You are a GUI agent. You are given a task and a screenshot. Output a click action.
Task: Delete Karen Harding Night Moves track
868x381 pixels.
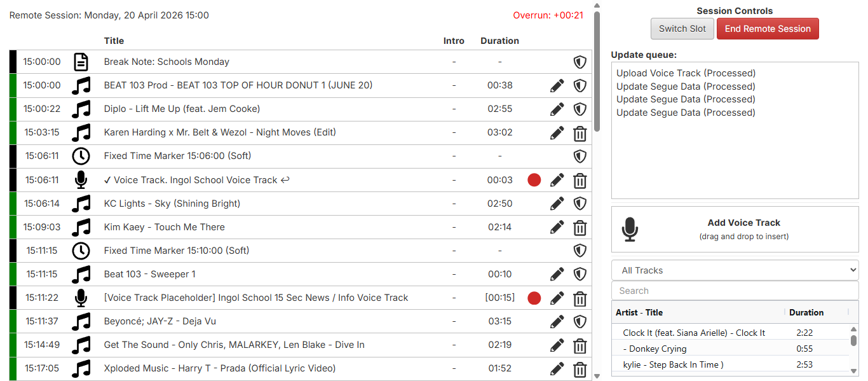point(580,133)
